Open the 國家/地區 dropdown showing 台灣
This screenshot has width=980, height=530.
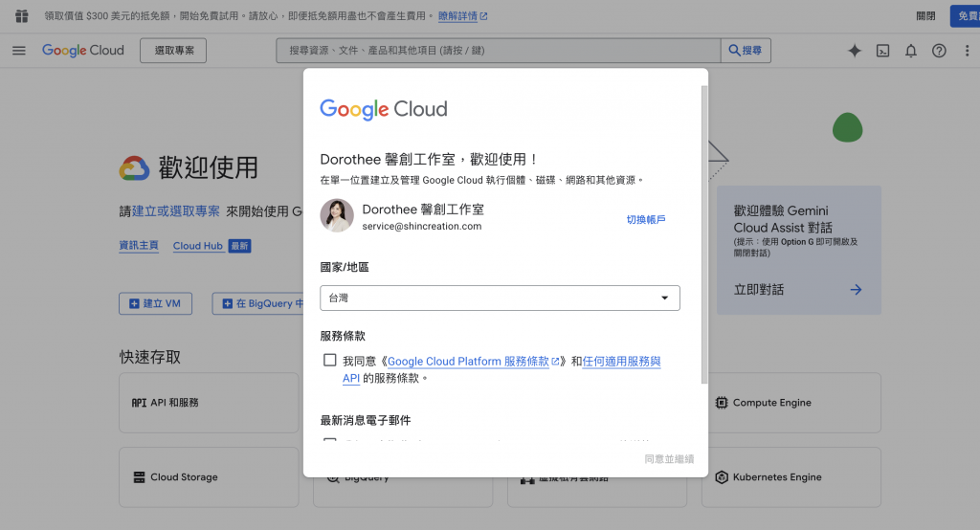tap(500, 298)
